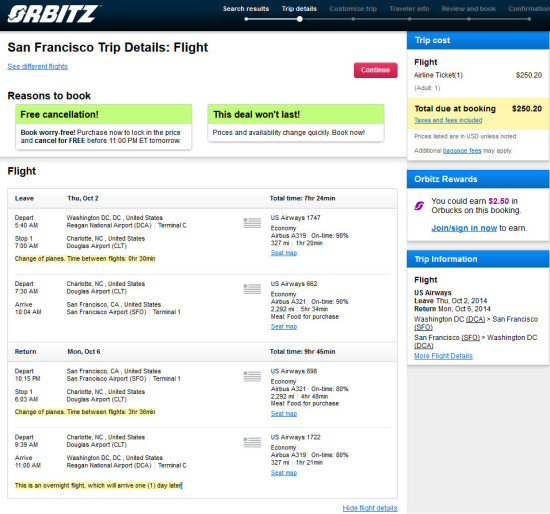Click US Airways 662 flight number
Viewport: 550px width, 514px height.
click(294, 284)
